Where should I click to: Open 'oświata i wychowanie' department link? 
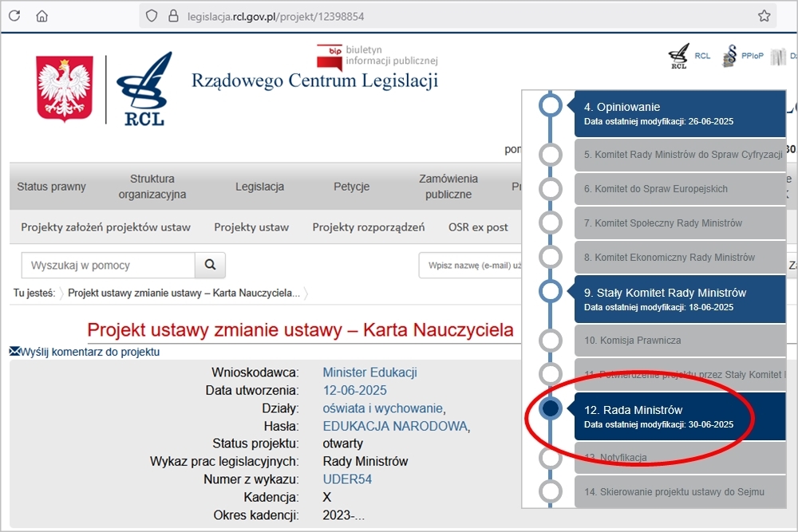click(383, 408)
